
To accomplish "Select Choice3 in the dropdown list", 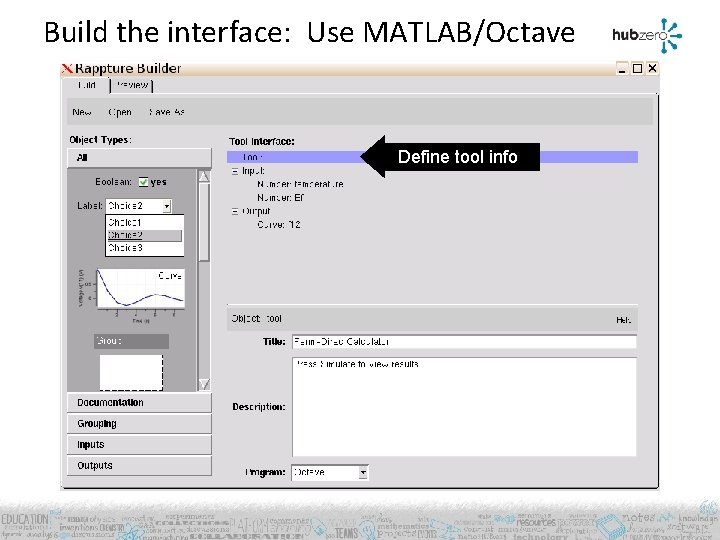I will coord(145,248).
